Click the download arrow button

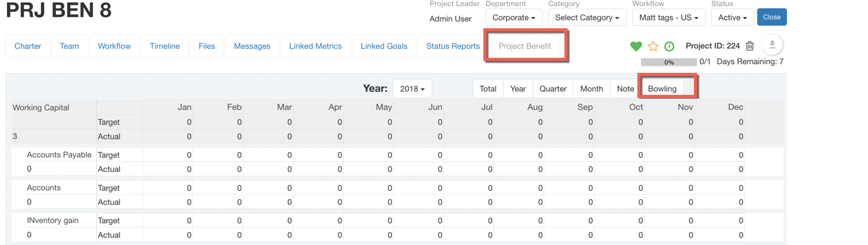click(772, 45)
